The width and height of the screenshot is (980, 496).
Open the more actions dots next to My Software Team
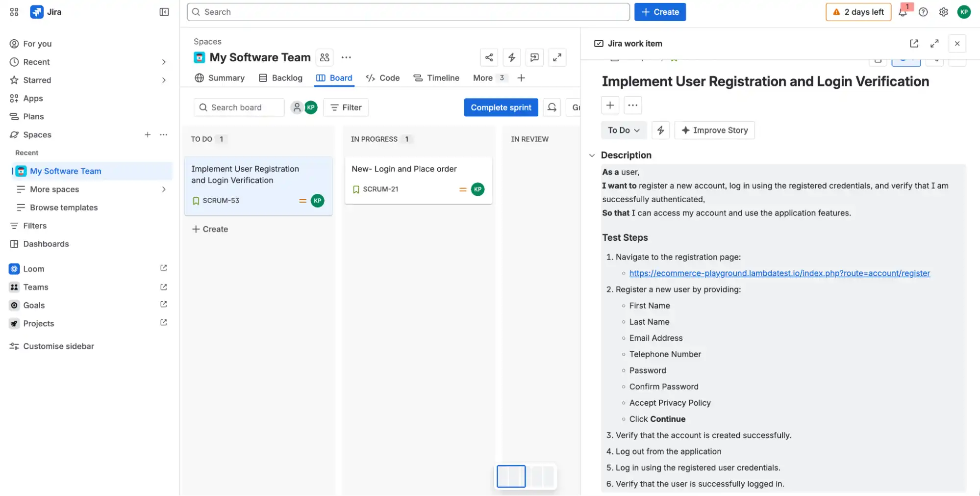(x=346, y=57)
